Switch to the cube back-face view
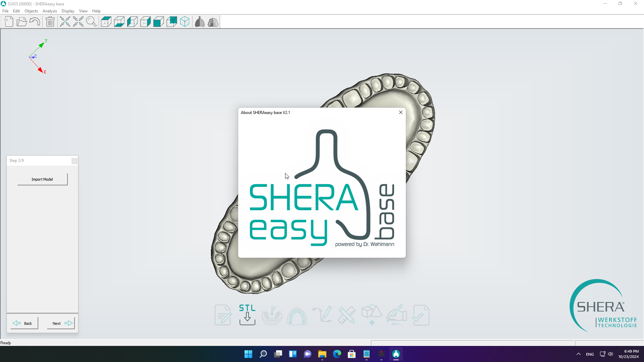 click(171, 22)
